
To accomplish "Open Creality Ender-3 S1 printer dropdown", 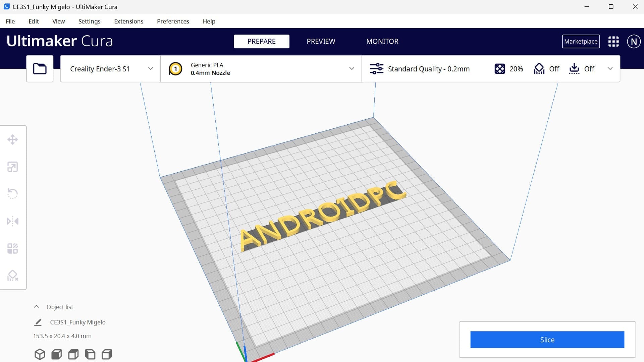I will [110, 69].
